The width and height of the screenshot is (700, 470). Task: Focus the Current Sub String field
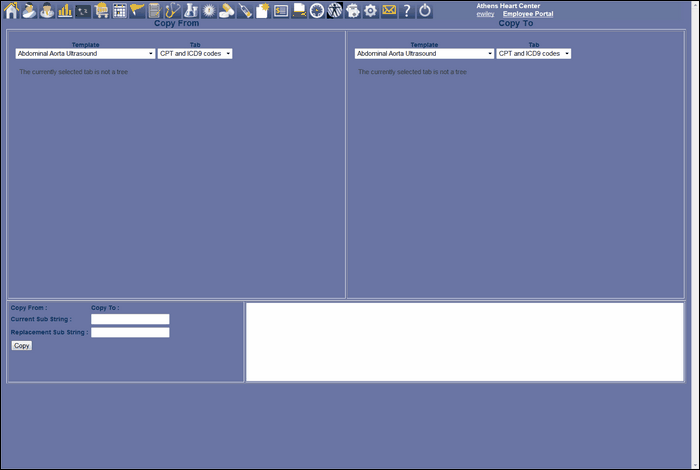(x=130, y=319)
